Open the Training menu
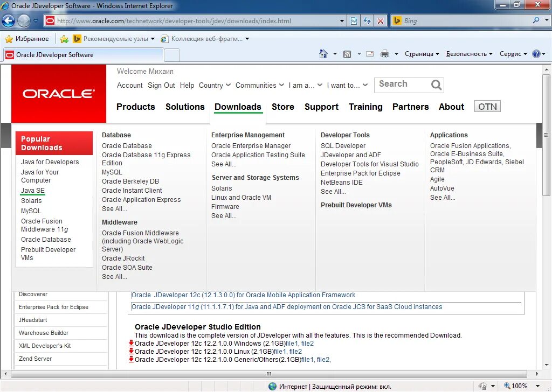 pos(365,107)
